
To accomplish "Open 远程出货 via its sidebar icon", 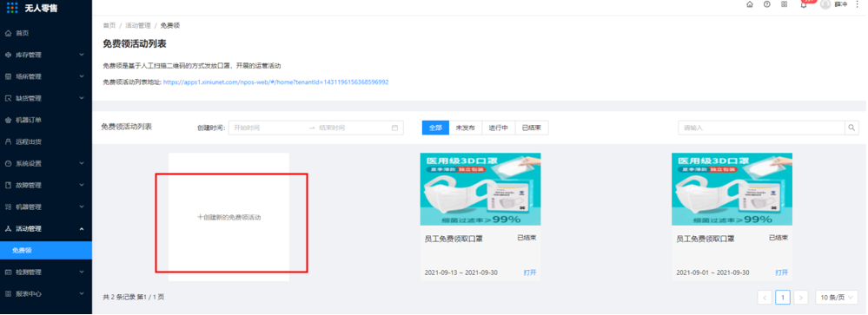I will pos(8,142).
